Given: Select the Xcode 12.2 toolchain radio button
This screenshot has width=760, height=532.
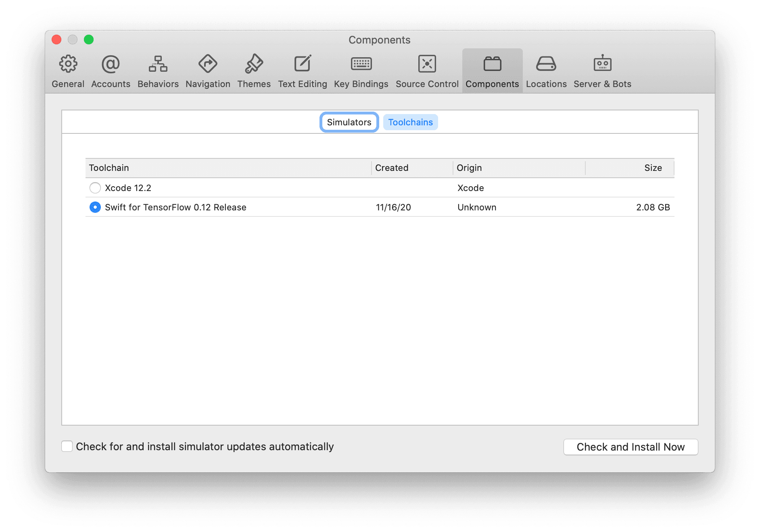Looking at the screenshot, I should point(95,188).
